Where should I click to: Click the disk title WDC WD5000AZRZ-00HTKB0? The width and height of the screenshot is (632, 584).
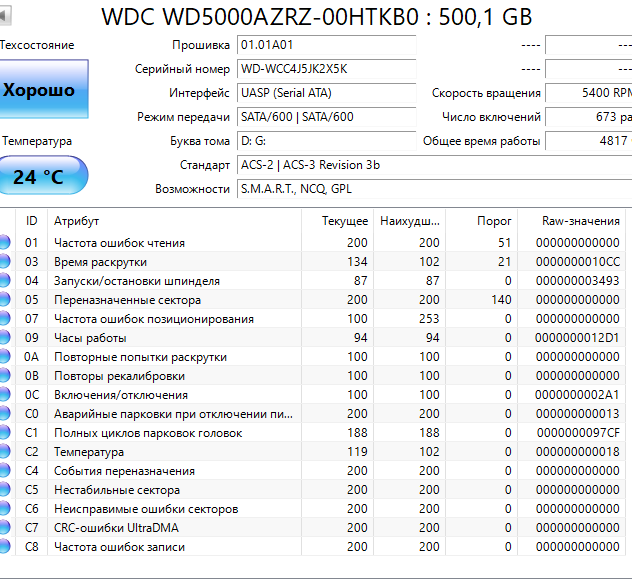318,17
